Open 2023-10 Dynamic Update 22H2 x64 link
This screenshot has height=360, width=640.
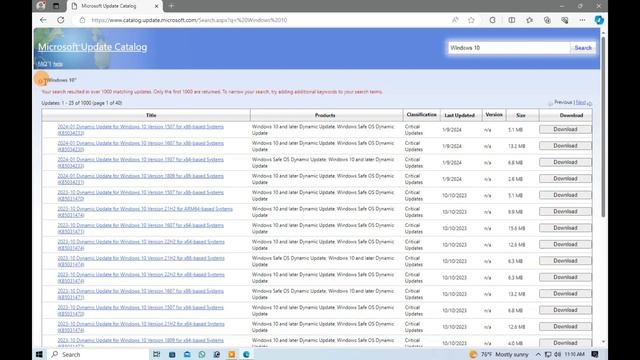click(x=141, y=245)
